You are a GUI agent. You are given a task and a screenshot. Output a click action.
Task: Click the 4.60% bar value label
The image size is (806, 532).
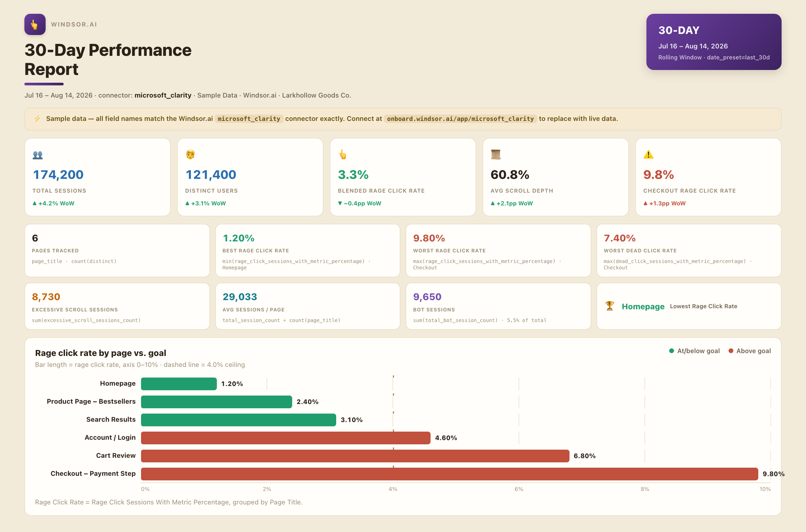coord(446,438)
